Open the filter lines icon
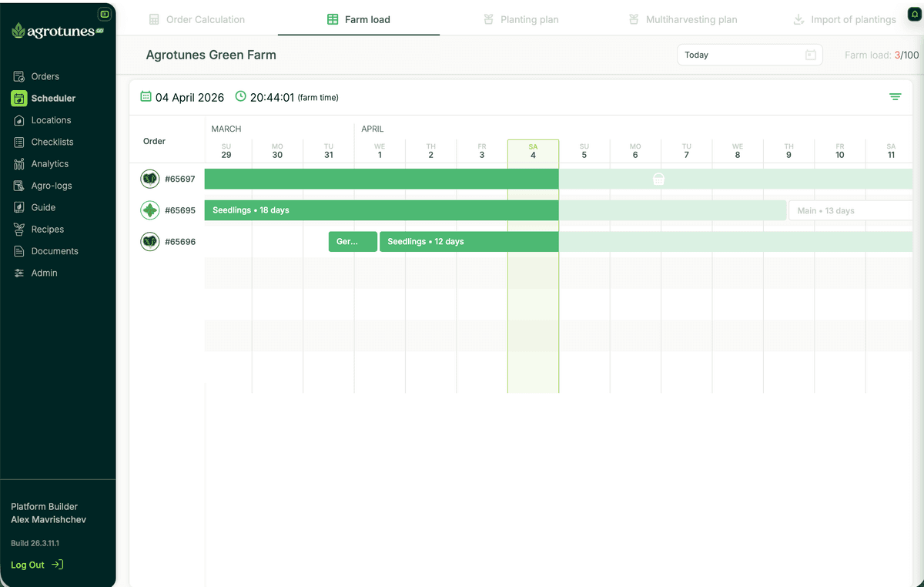924x587 pixels. pyautogui.click(x=895, y=97)
